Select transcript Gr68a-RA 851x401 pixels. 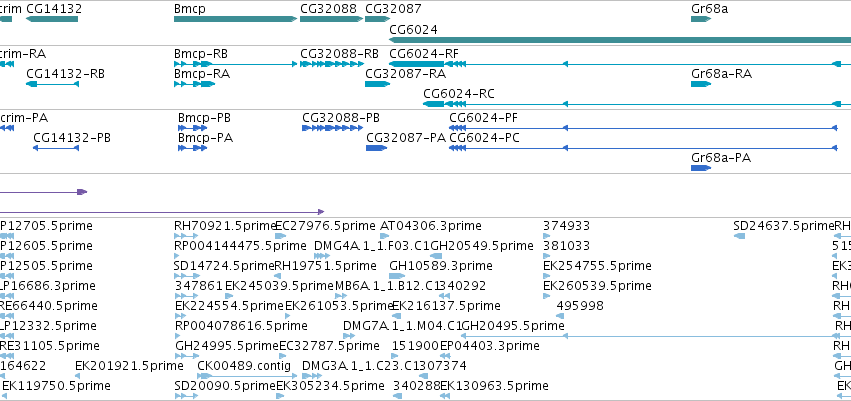[x=701, y=84]
